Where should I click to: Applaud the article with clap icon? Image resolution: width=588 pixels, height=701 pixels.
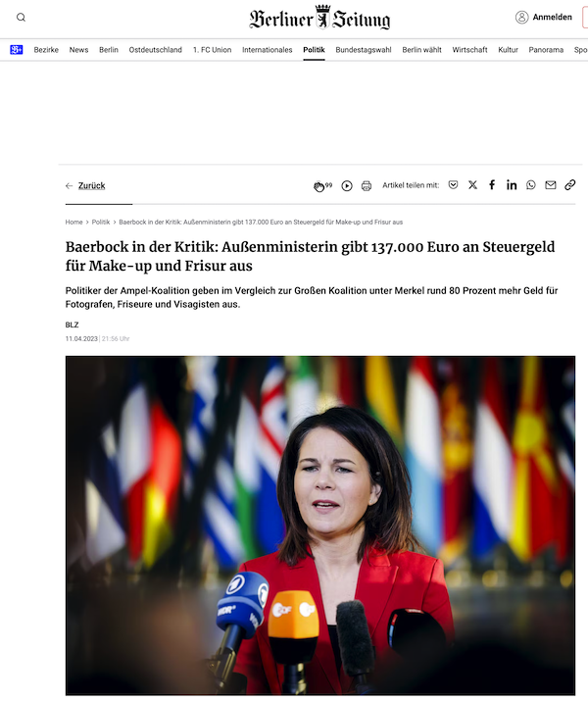click(318, 186)
